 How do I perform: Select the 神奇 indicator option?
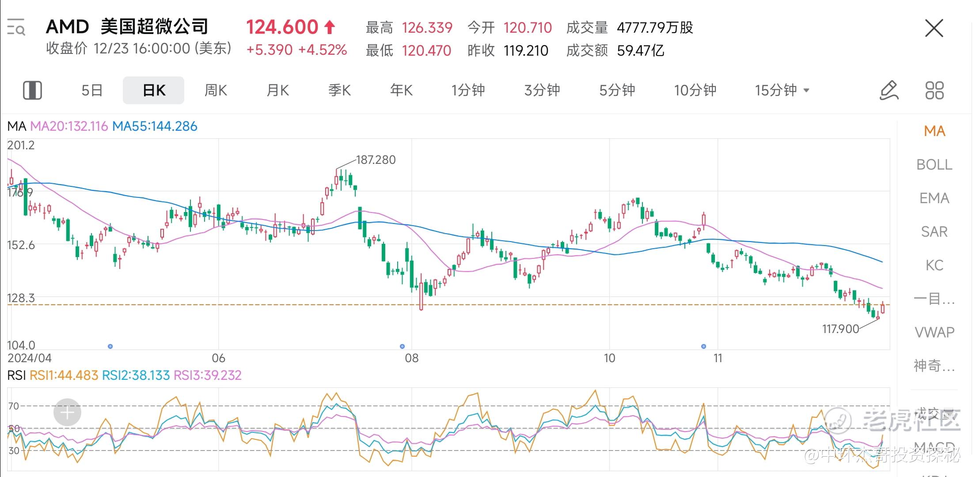pos(934,366)
